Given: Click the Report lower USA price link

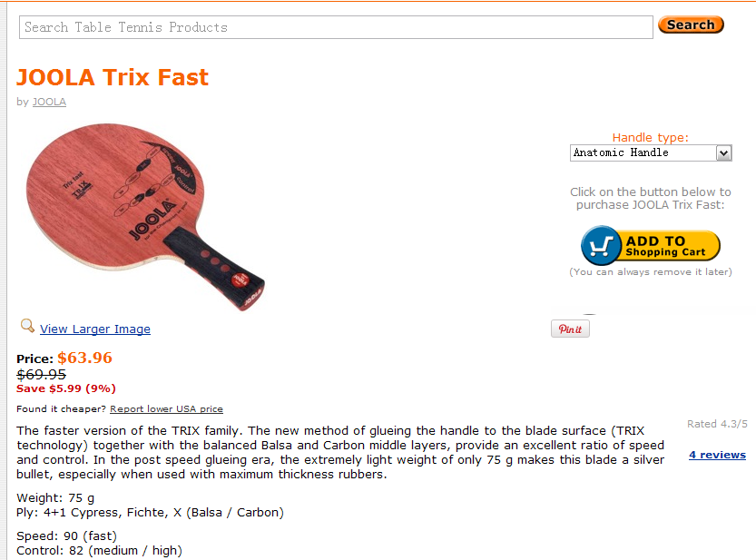Looking at the screenshot, I should 166,409.
